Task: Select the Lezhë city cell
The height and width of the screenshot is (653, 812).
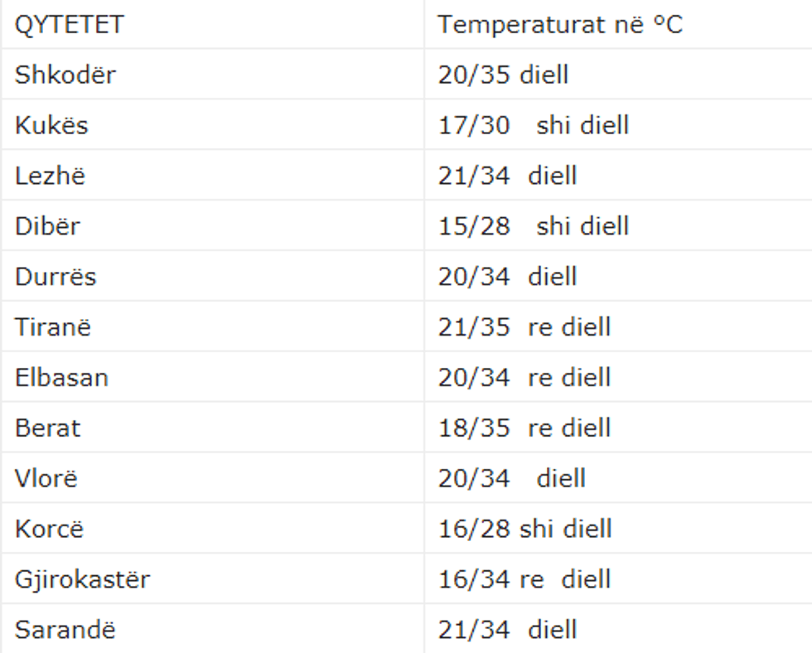Action: (49, 176)
